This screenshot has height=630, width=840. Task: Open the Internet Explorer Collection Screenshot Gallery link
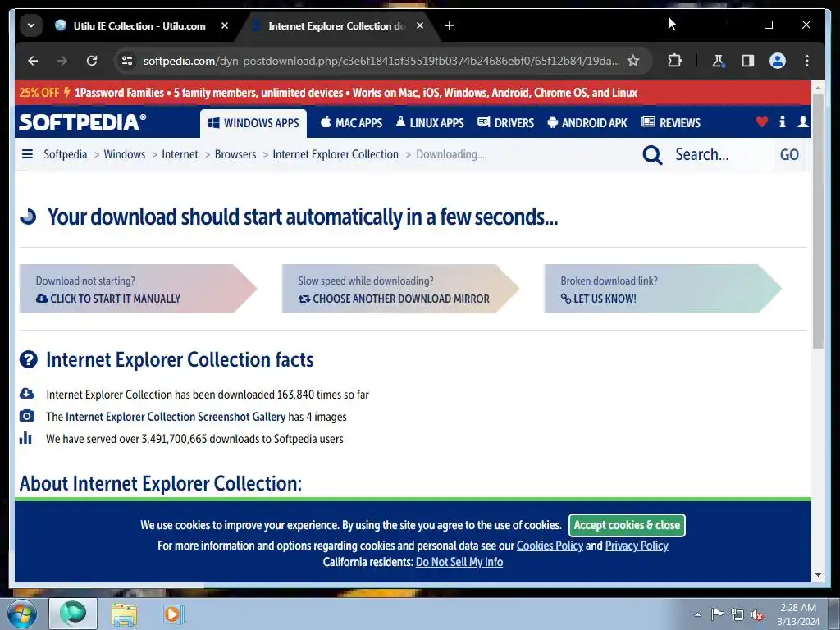(176, 417)
